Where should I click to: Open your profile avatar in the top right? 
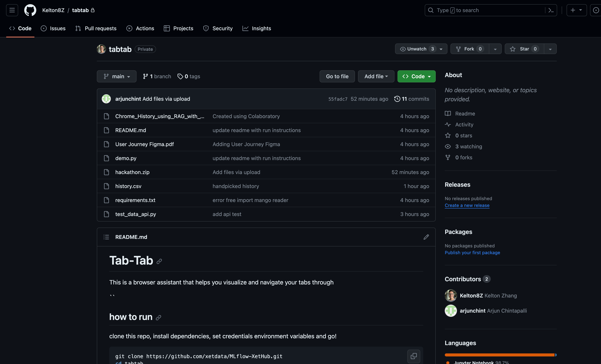[596, 10]
